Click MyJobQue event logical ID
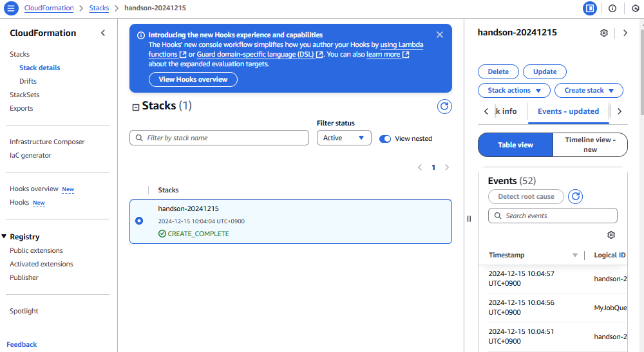 [611, 308]
